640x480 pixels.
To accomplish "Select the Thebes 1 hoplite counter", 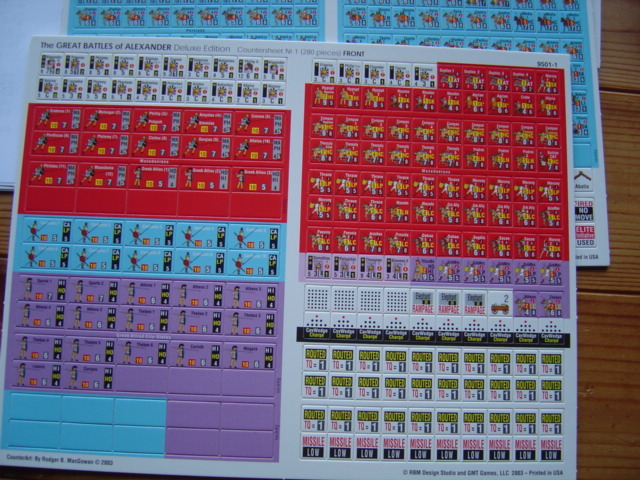I will 144,319.
